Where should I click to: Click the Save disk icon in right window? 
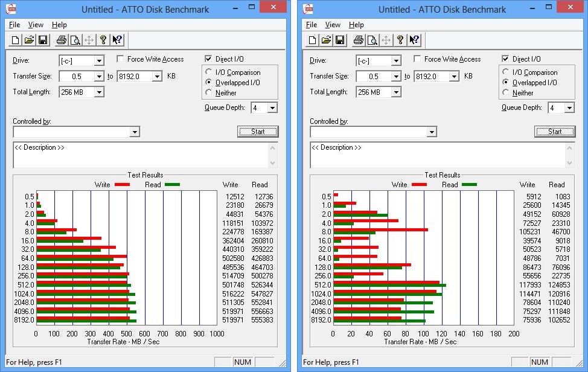[x=340, y=40]
